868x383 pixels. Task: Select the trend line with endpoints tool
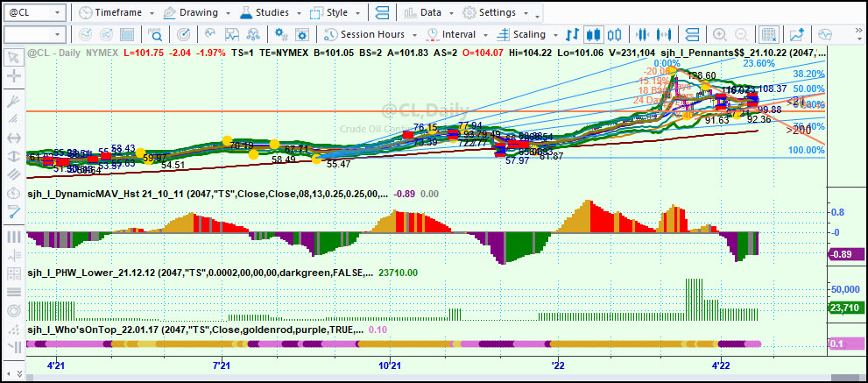(14, 211)
